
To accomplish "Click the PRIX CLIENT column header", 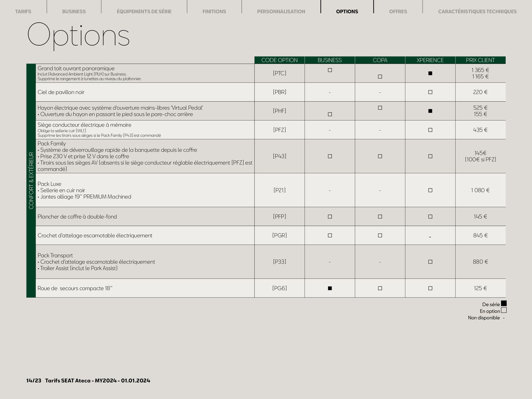I will (x=480, y=60).
